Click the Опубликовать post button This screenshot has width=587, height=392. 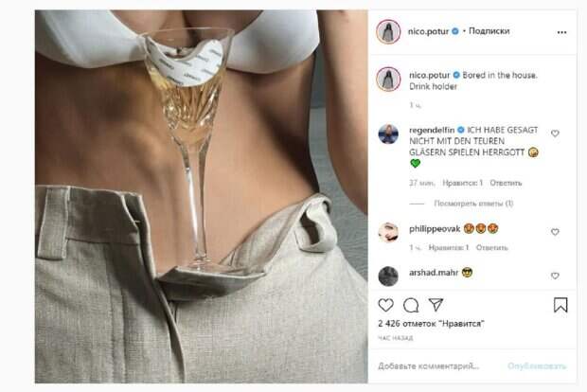pyautogui.click(x=537, y=366)
